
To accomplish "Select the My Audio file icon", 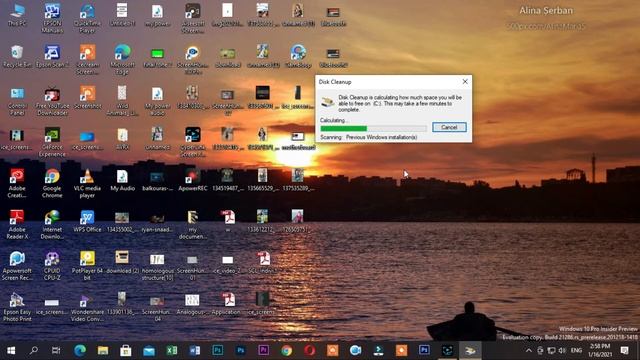I will 122,180.
